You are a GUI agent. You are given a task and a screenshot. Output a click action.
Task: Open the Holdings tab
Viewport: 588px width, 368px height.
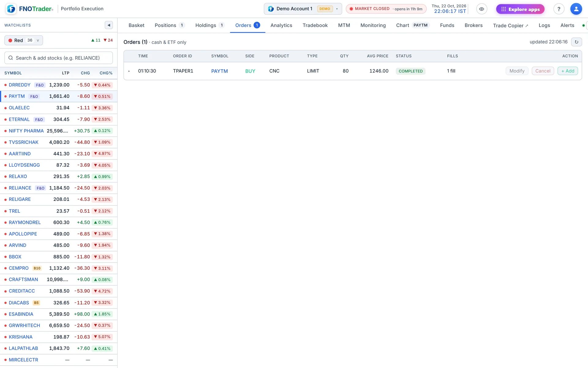coord(210,25)
